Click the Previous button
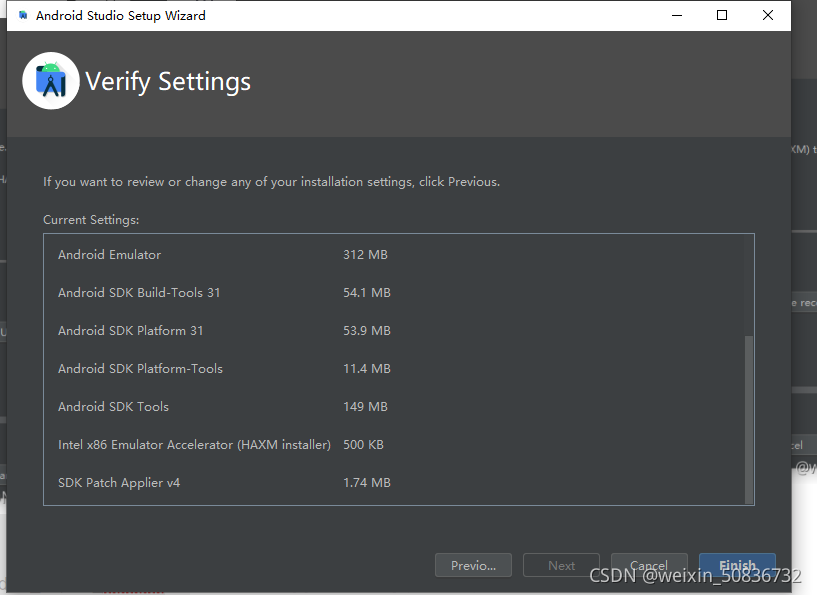817x595 pixels. pyautogui.click(x=473, y=565)
